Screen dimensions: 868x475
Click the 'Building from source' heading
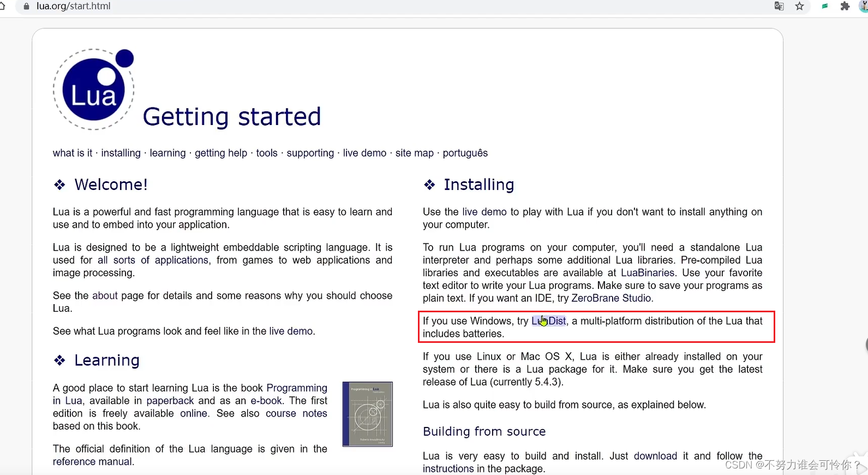(x=484, y=431)
